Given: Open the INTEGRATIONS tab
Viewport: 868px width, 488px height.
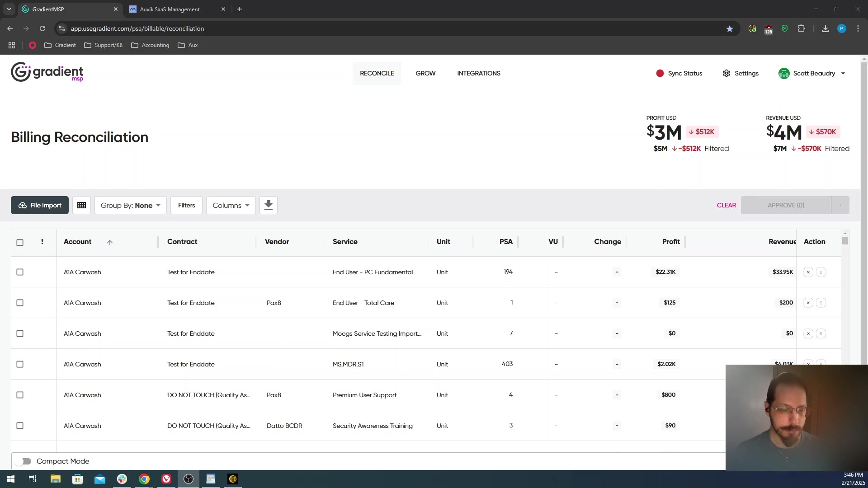Looking at the screenshot, I should click(x=478, y=73).
